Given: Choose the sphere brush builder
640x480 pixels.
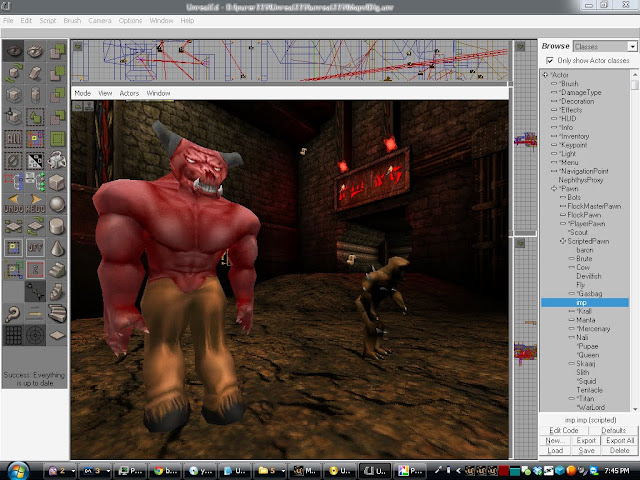Looking at the screenshot, I should point(57,204).
